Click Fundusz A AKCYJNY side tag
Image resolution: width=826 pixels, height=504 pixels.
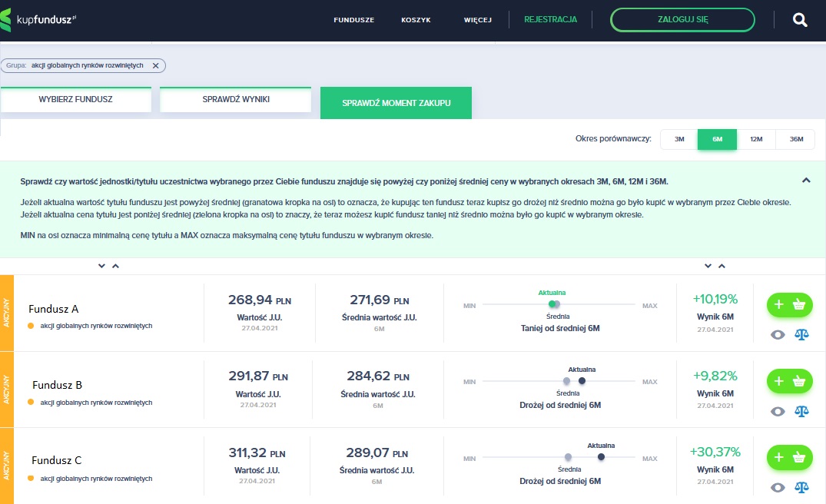coord(6,313)
